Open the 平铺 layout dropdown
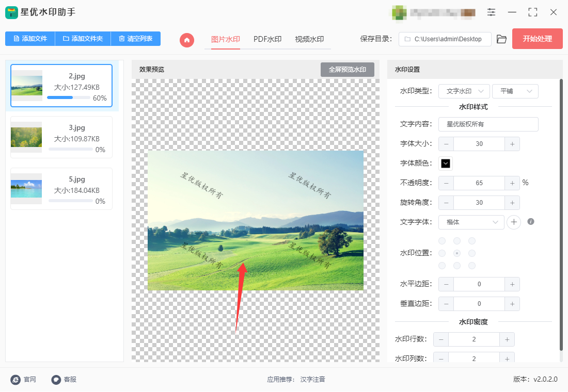 click(515, 91)
